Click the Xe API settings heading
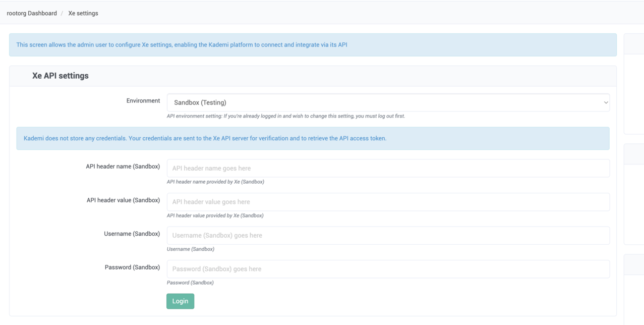The width and height of the screenshot is (644, 325). [61, 76]
